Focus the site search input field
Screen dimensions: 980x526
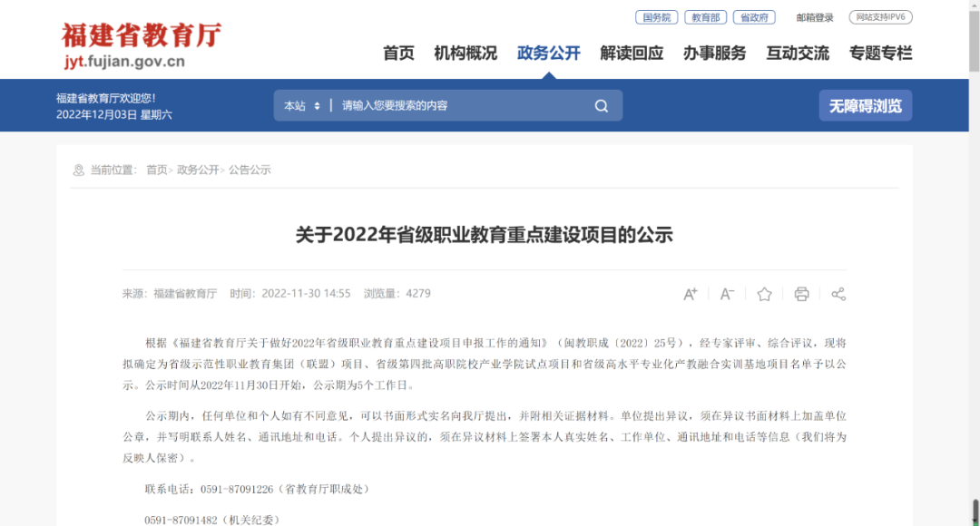(463, 105)
